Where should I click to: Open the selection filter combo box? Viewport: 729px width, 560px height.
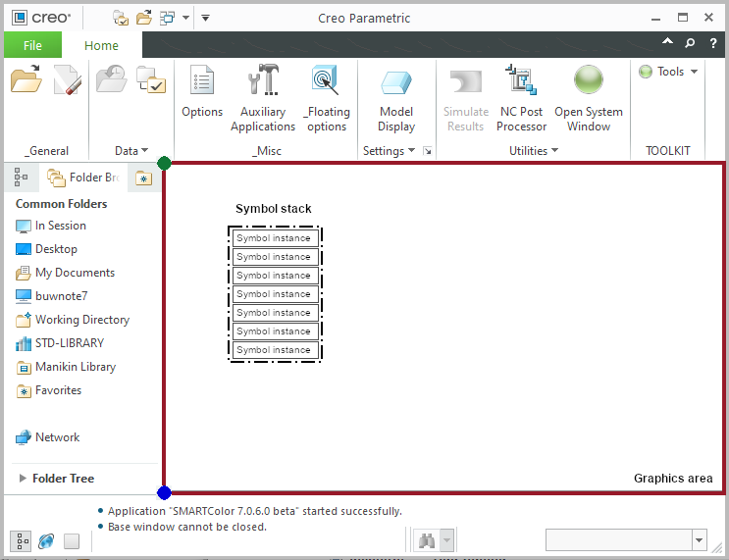(x=626, y=540)
